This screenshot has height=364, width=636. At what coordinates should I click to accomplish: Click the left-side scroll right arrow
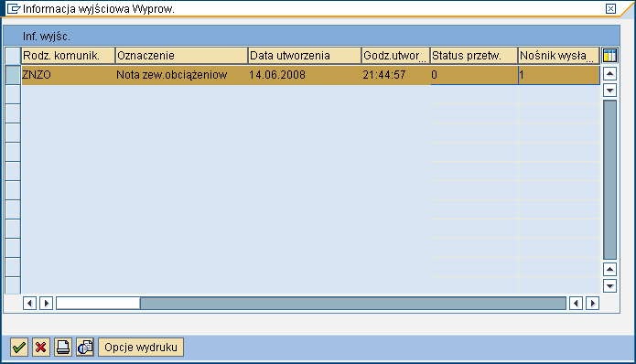pyautogui.click(x=47, y=304)
